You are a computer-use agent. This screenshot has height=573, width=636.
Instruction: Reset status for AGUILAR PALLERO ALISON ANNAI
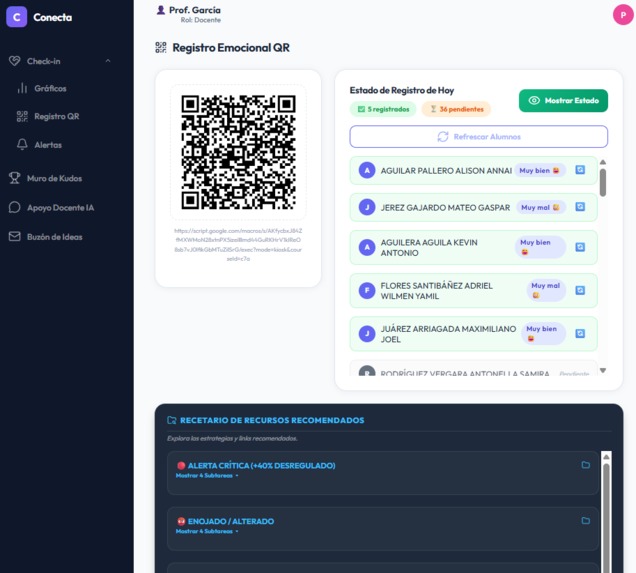(x=580, y=170)
